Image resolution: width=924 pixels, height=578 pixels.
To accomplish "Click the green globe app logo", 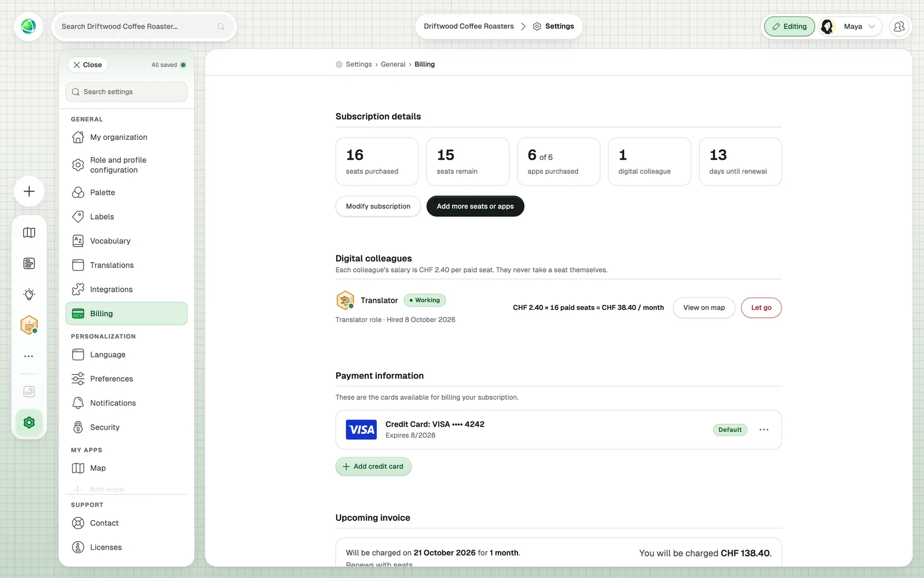I will click(29, 26).
